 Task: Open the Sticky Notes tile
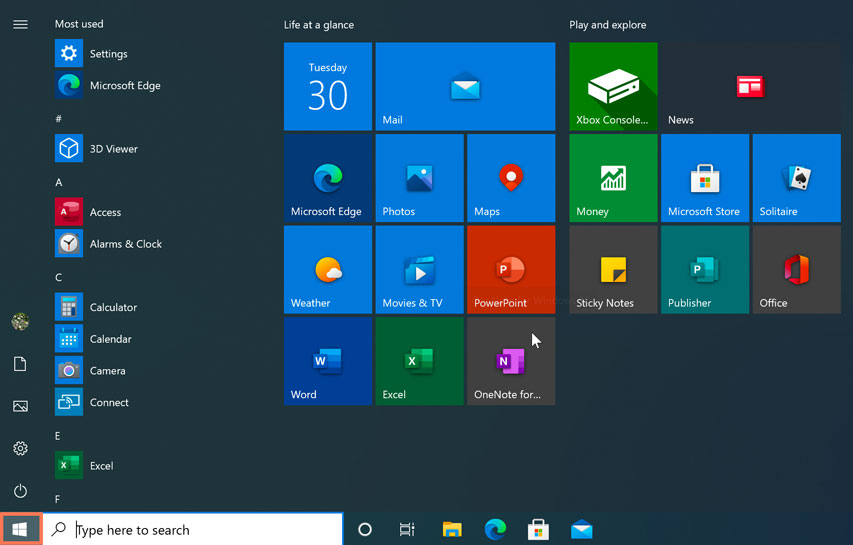point(613,270)
